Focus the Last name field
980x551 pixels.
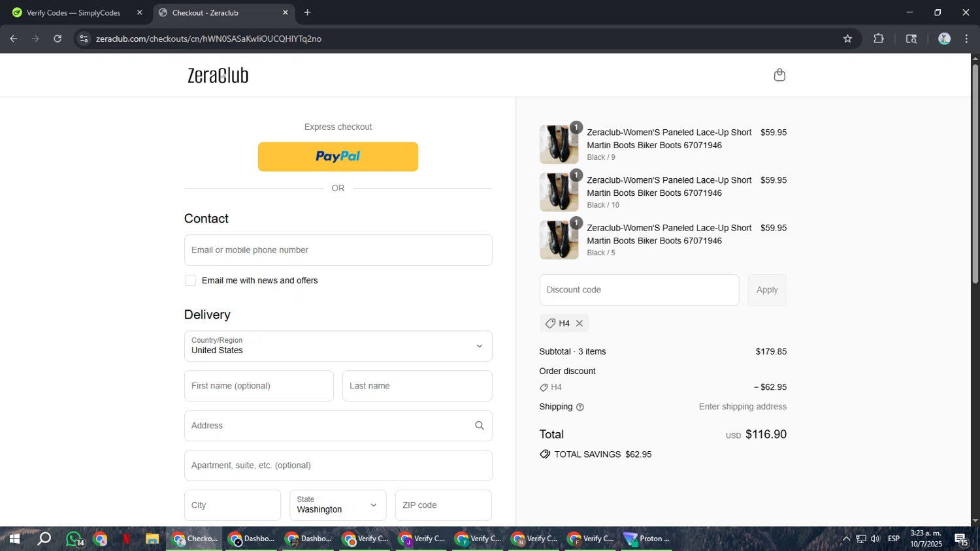point(417,386)
